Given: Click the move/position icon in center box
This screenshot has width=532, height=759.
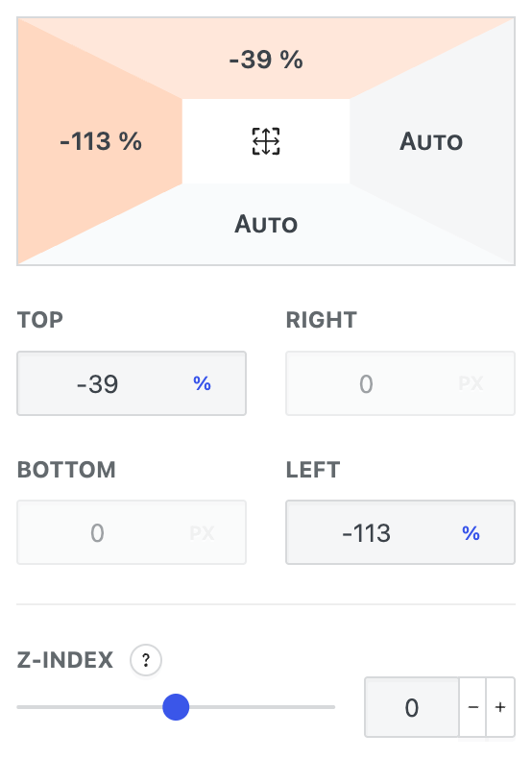Looking at the screenshot, I should click(266, 141).
